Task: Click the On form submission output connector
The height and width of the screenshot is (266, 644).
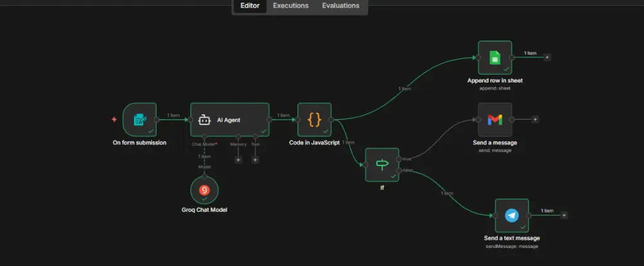Action: [156, 119]
